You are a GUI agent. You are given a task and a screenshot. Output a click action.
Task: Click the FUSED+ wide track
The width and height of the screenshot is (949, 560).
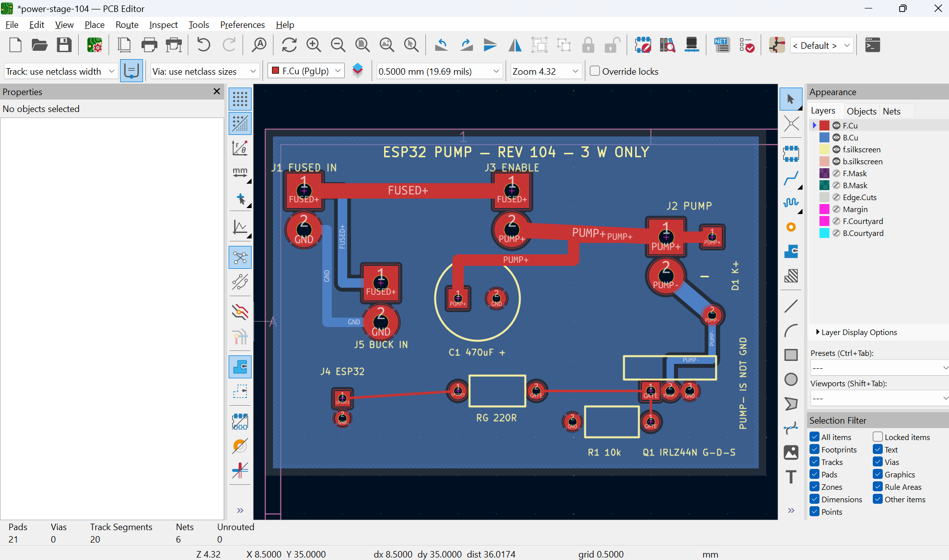click(407, 190)
